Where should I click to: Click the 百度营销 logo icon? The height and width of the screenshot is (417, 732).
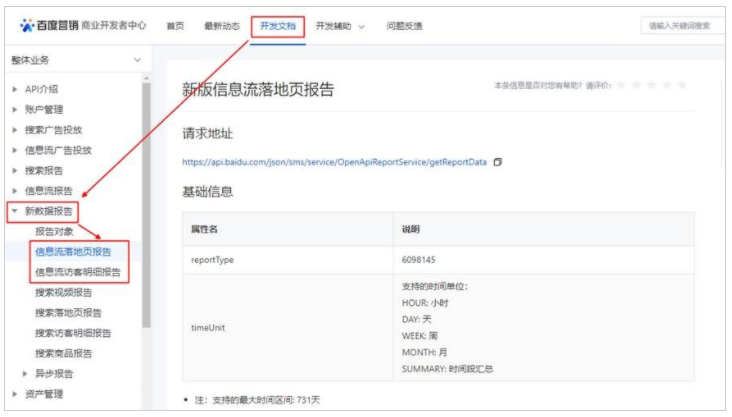(x=27, y=25)
